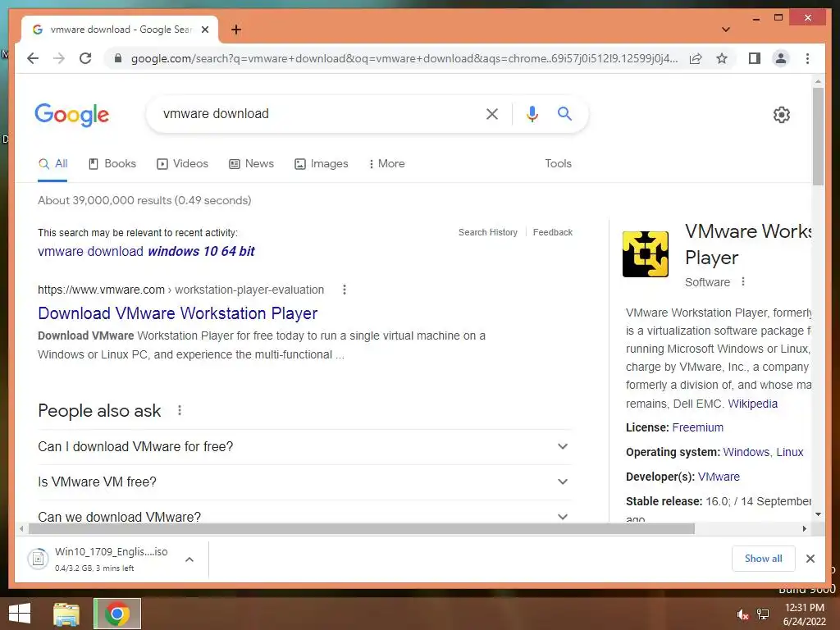Screen dimensions: 840x630
Task: Start voice search with the microphone
Action: coord(532,113)
